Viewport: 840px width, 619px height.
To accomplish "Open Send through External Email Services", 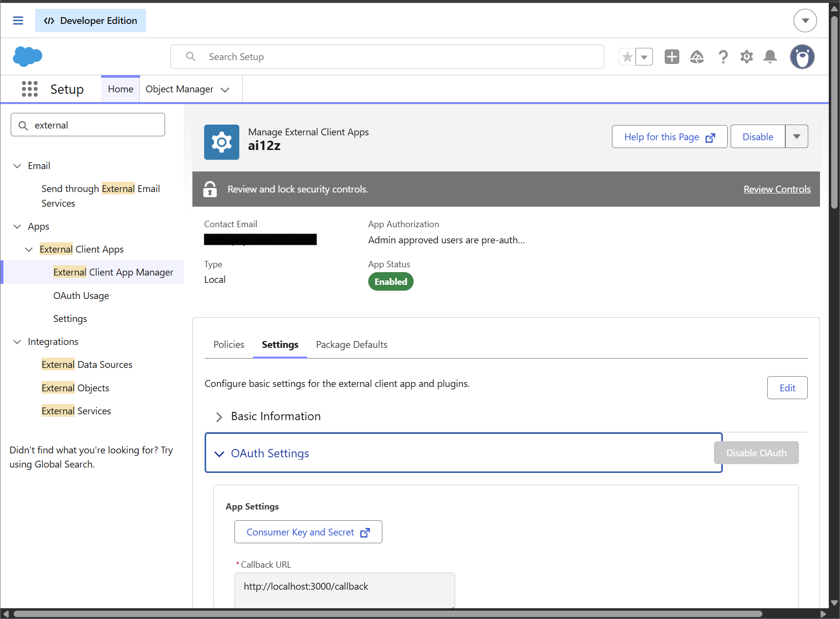I will coord(101,196).
